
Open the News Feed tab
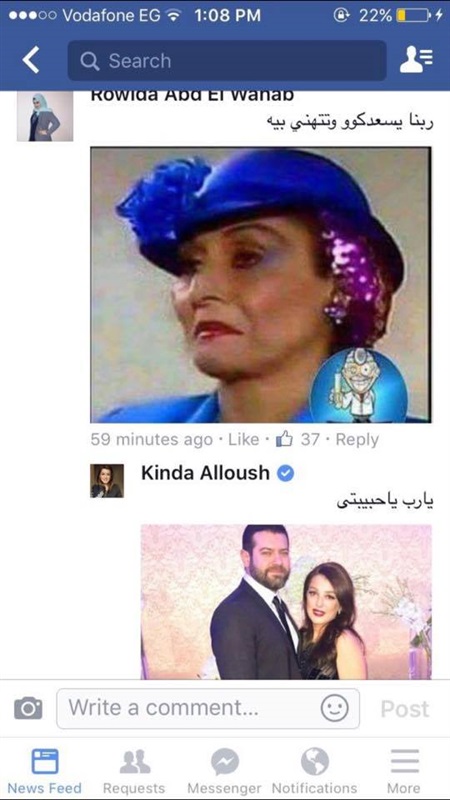44,771
